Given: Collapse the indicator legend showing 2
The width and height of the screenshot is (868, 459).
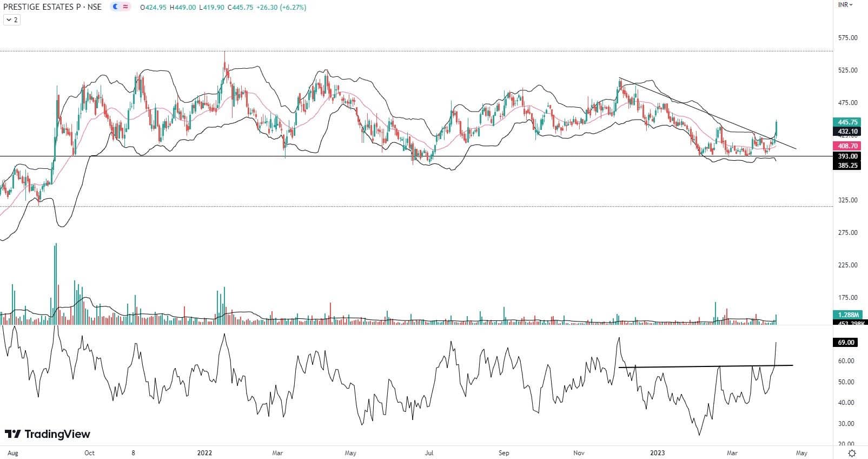Looking at the screenshot, I should 12,20.
